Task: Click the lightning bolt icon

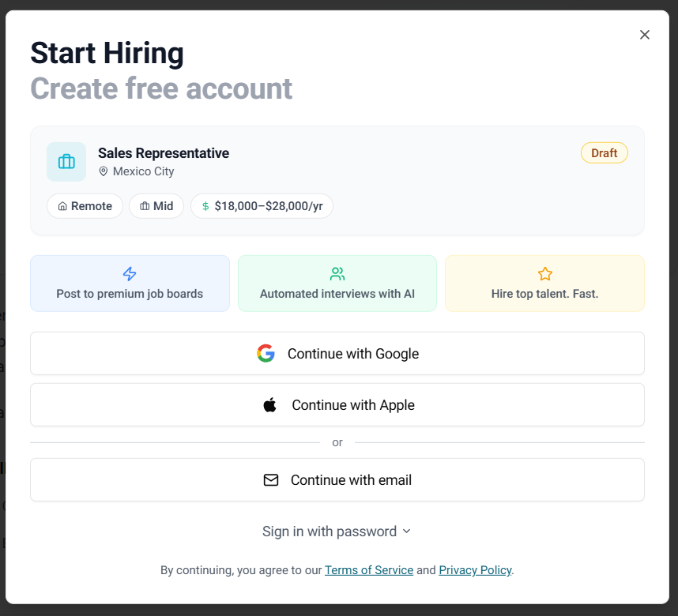Action: point(130,274)
